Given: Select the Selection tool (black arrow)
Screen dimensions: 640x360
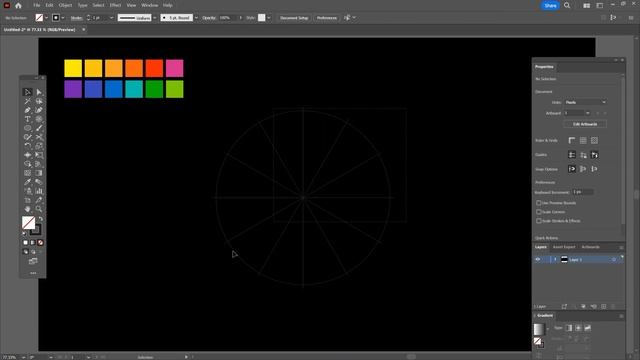Looking at the screenshot, I should coord(27,92).
